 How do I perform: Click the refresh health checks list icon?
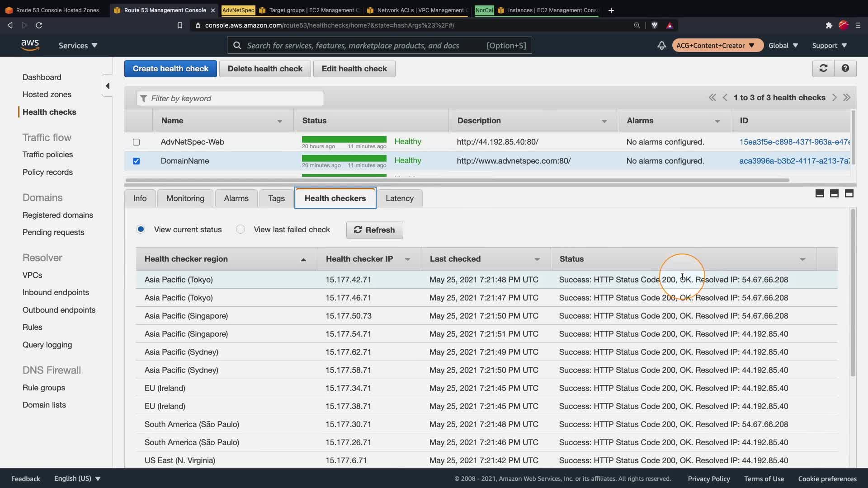[823, 68]
